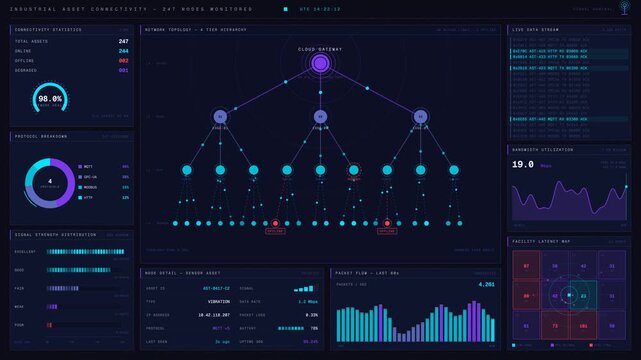The width and height of the screenshot is (641, 360).
Task: Click the latency map cell showing 101
Action: 583,326
